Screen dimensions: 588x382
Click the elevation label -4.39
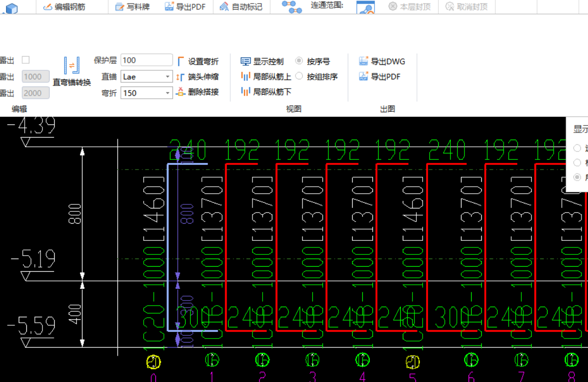[31, 125]
